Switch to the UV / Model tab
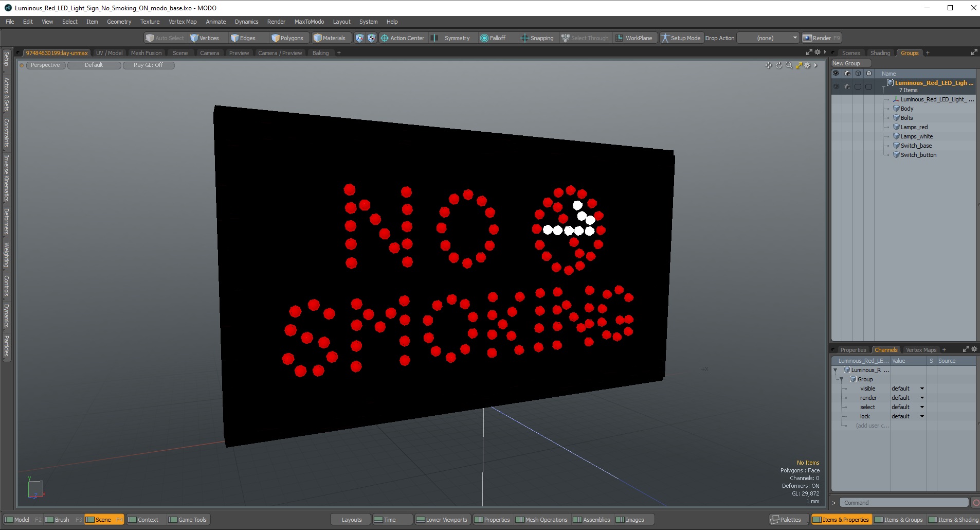This screenshot has height=530, width=980. coord(109,53)
